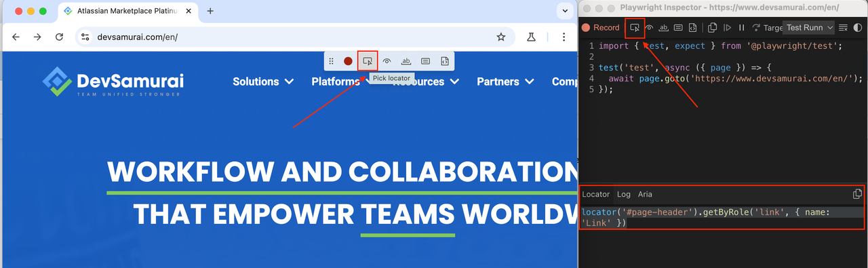Click Assert visibility eye in Playwright Inspector
The width and height of the screenshot is (868, 268).
pos(650,28)
